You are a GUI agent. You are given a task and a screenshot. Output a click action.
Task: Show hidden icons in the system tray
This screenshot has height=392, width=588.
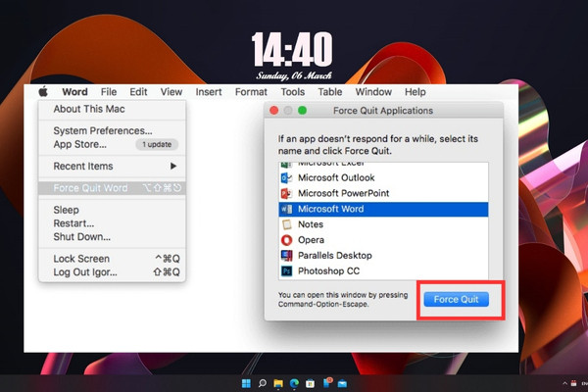pos(564,383)
